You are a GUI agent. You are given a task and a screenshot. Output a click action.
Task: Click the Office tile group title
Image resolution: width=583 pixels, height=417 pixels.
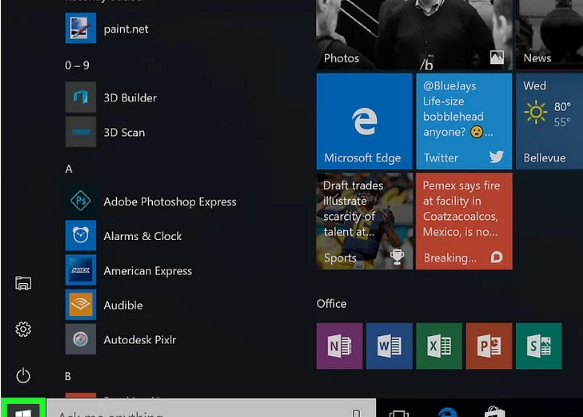pyautogui.click(x=331, y=304)
